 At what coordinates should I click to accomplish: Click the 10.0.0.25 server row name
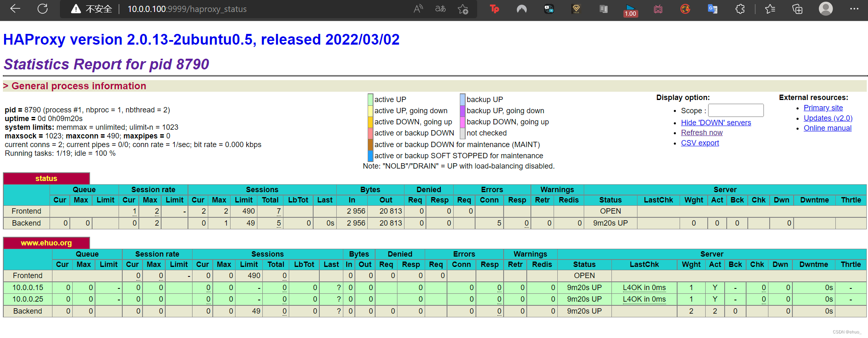pos(28,299)
